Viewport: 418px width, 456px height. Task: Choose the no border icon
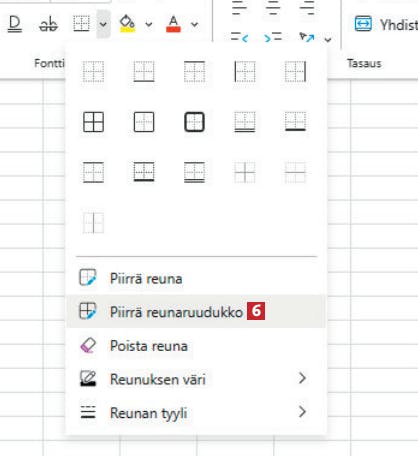(x=93, y=71)
